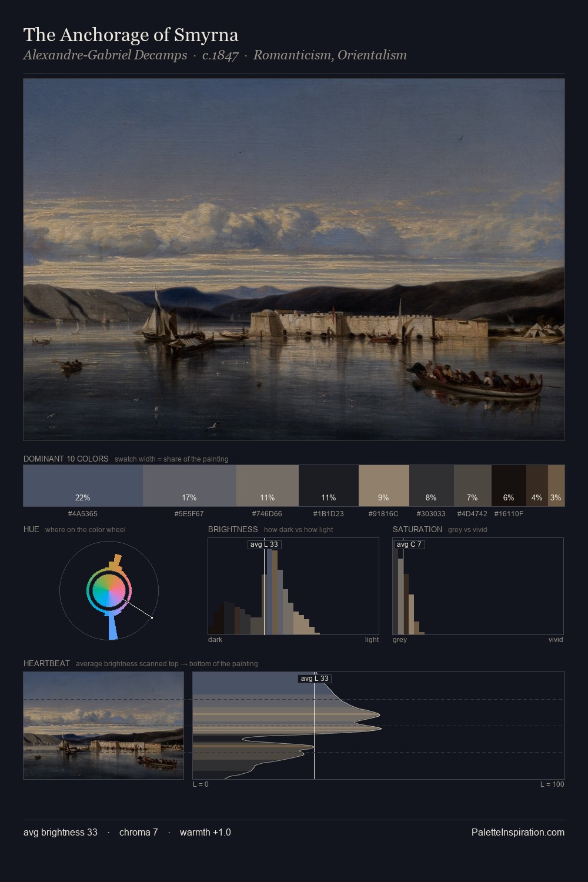Click footer stat chroma 7

coord(138,833)
